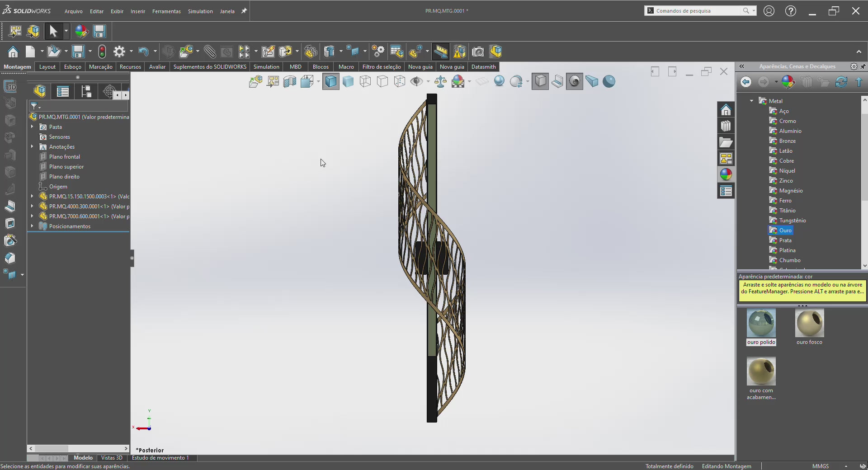Select the Platina appearance folder
The width and height of the screenshot is (868, 470).
pos(787,250)
